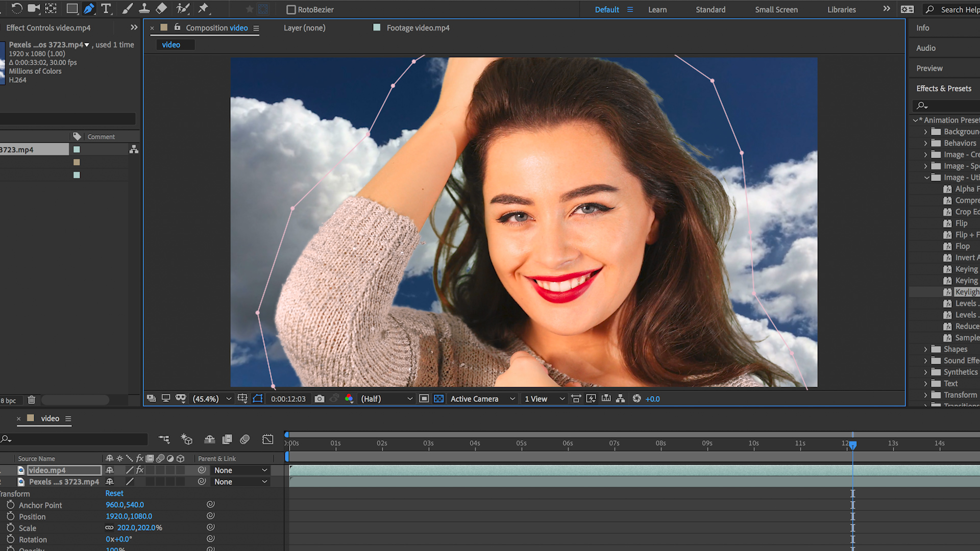The image size is (980, 551).
Task: Select the Puppet Pin tool
Action: 204,9
